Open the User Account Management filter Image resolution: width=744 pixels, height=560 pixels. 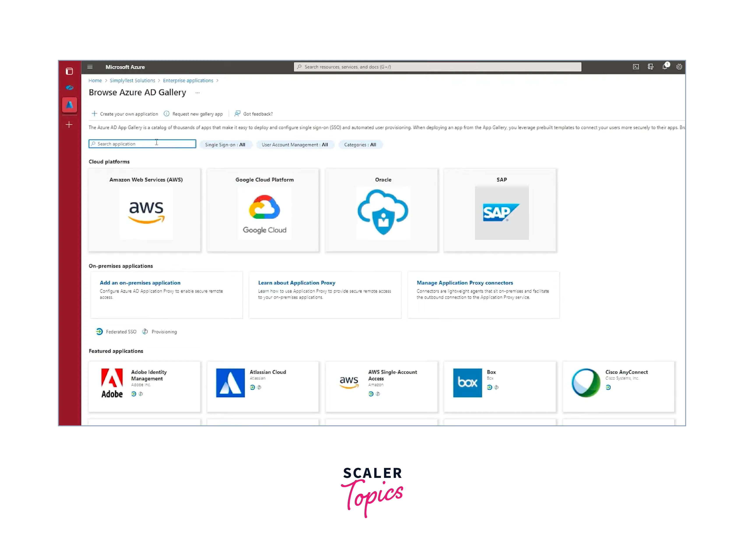(x=295, y=145)
